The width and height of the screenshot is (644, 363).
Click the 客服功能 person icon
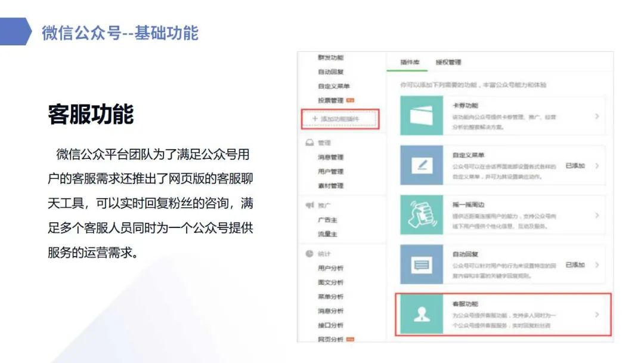[422, 314]
